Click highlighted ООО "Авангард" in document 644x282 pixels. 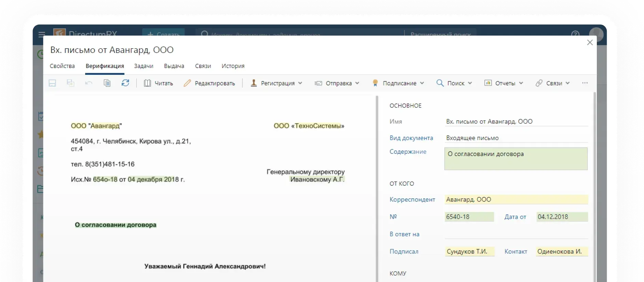click(96, 126)
